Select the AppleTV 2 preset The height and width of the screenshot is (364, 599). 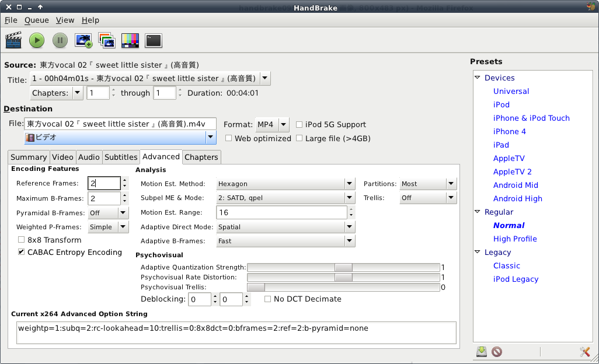tap(512, 171)
